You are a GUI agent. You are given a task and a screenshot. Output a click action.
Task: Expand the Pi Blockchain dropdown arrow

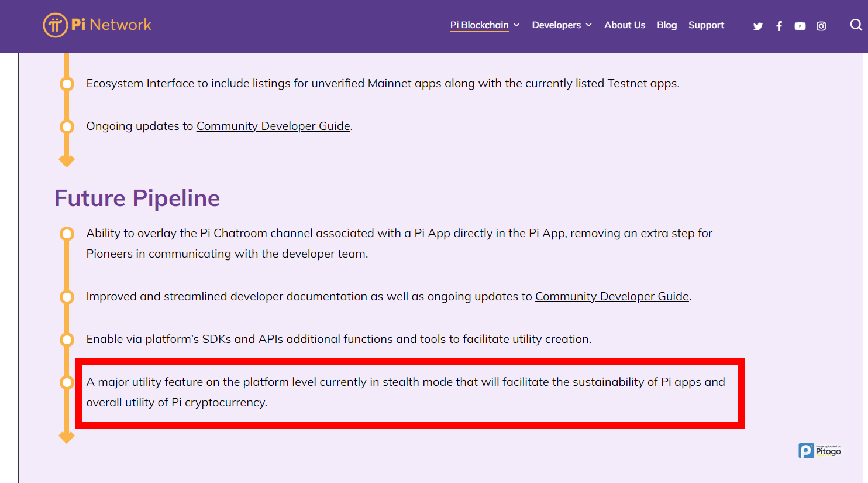pyautogui.click(x=516, y=25)
